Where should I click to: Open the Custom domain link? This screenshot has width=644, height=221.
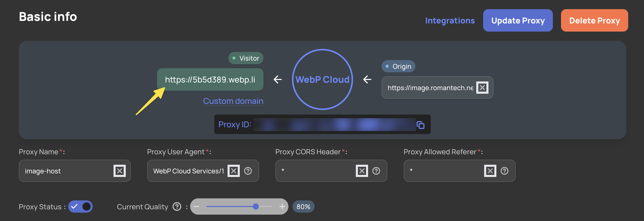[233, 101]
